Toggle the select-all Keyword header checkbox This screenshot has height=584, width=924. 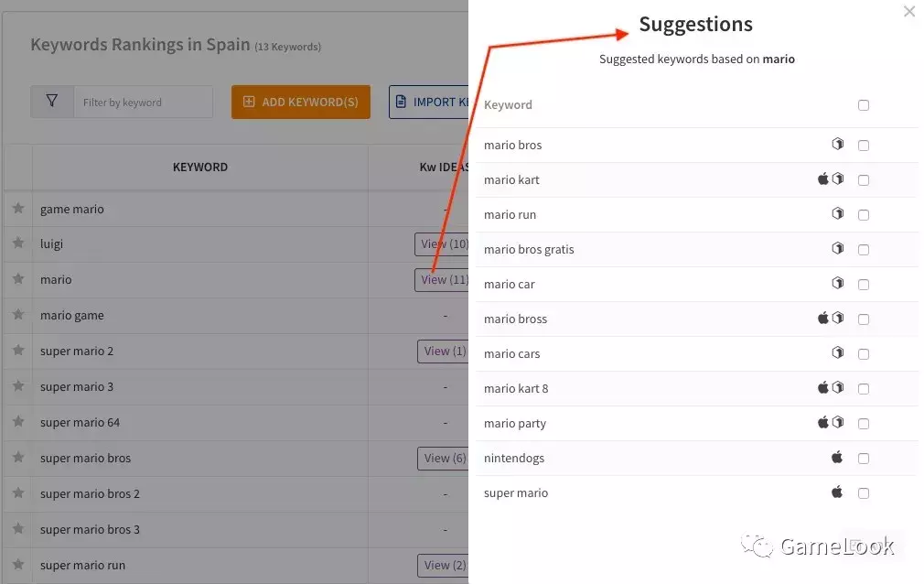pos(864,105)
